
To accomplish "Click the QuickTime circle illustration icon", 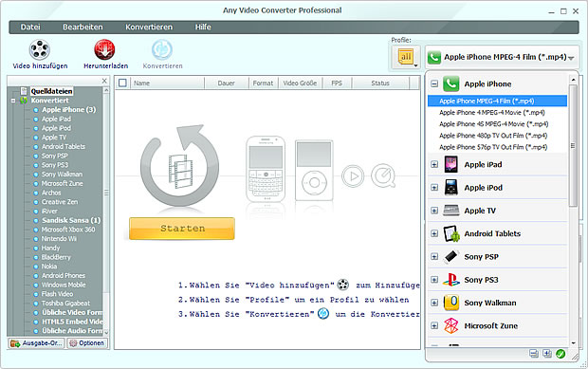I will [383, 175].
